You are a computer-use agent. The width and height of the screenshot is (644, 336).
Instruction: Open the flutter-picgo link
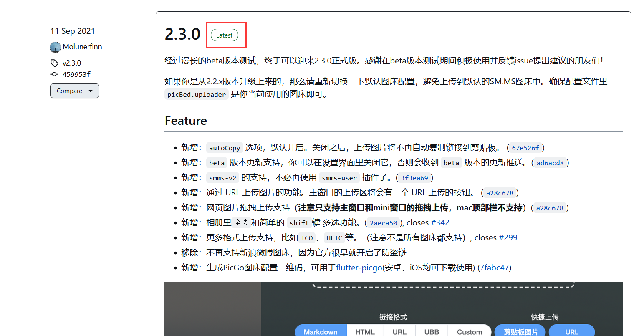click(x=359, y=268)
